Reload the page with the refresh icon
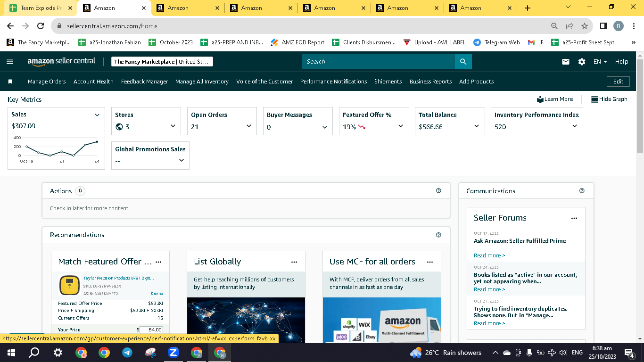The height and width of the screenshot is (362, 644). 41,26
